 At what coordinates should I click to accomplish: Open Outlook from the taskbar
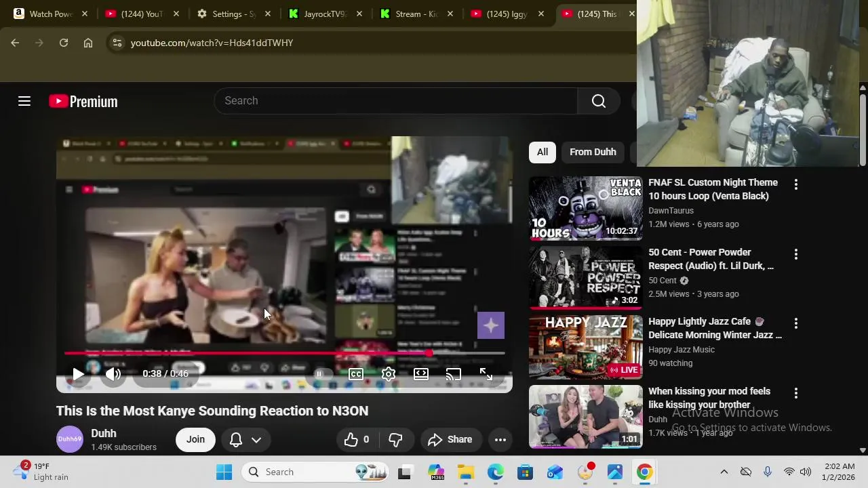555,472
